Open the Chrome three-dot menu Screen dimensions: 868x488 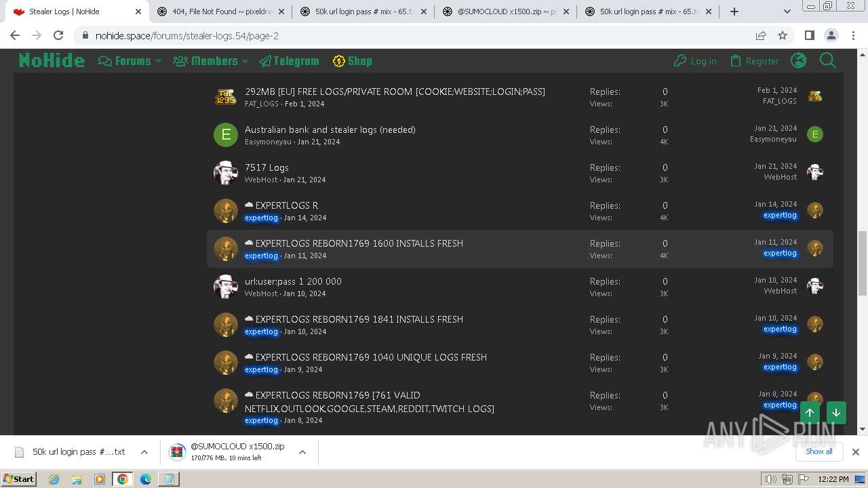click(x=852, y=35)
